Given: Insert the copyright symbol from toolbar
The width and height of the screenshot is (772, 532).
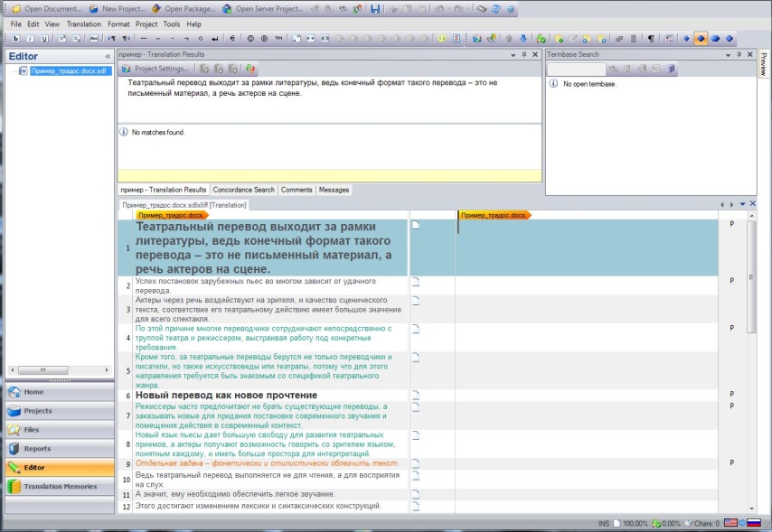Looking at the screenshot, I should (x=249, y=39).
